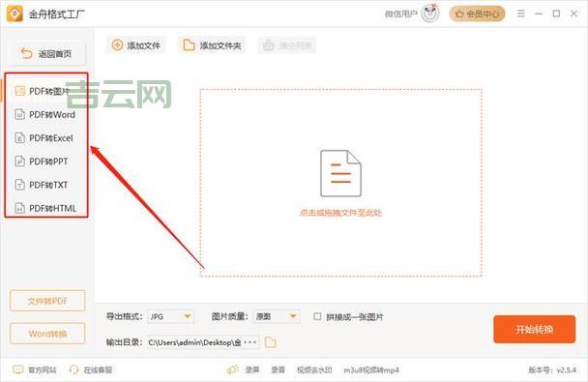Screen dimensions: 588x382
Task: Click the 输出目录 path field
Action: click(203, 342)
